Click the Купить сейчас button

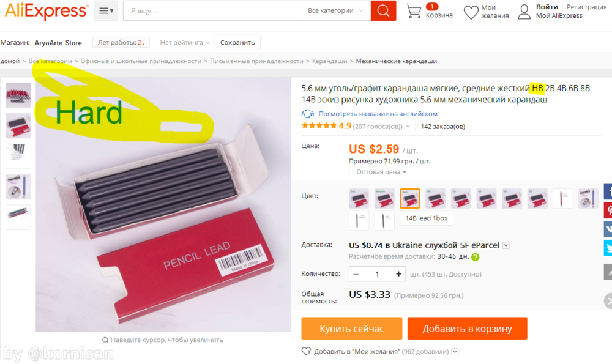(352, 329)
